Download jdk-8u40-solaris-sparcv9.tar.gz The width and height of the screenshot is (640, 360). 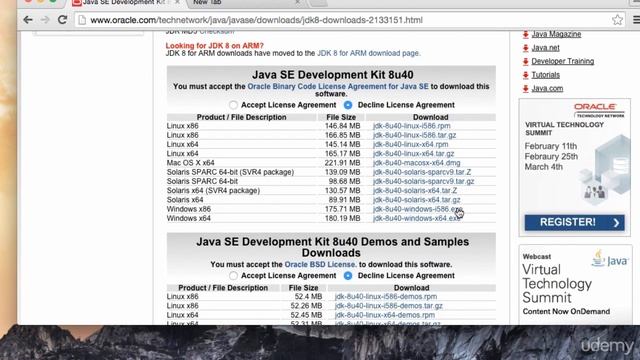click(423, 181)
